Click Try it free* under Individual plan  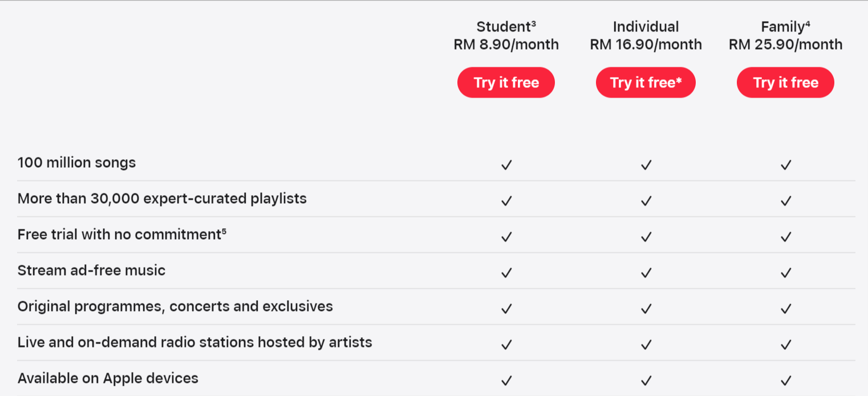coord(646,83)
